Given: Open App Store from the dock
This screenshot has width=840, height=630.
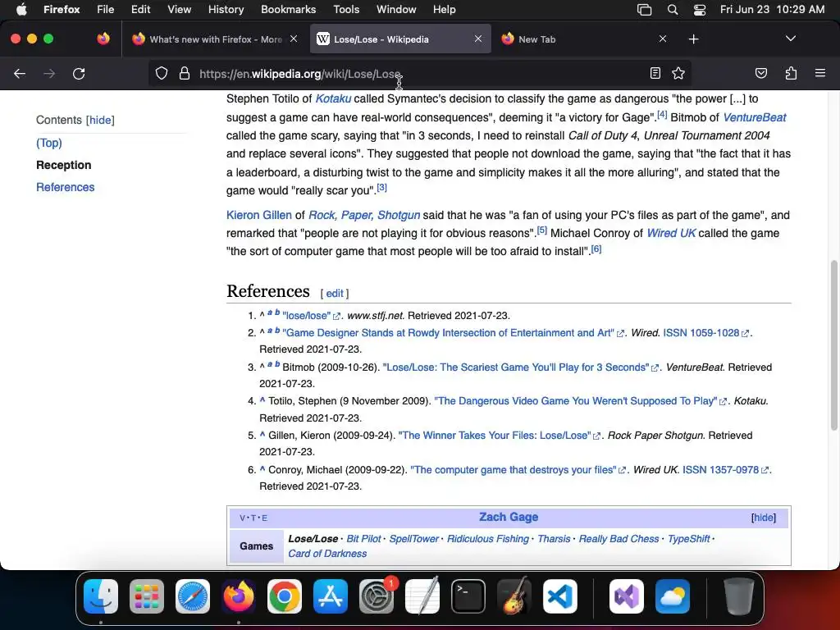Looking at the screenshot, I should (x=331, y=596).
